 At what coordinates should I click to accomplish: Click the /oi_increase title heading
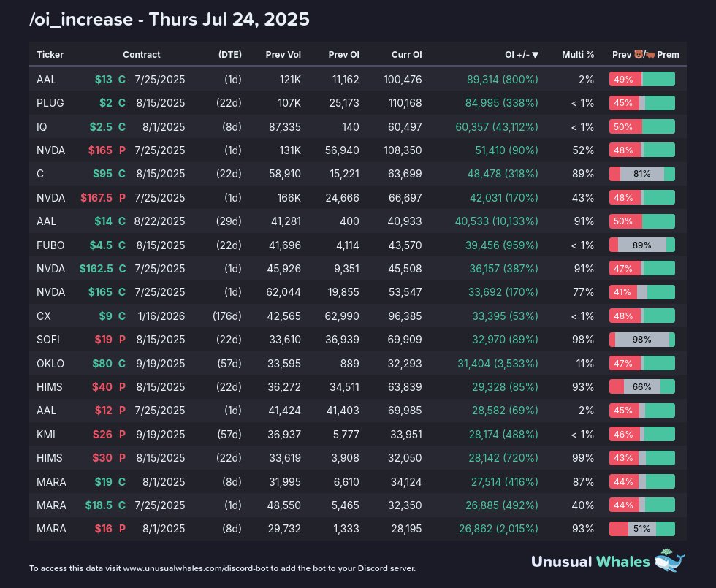point(170,20)
